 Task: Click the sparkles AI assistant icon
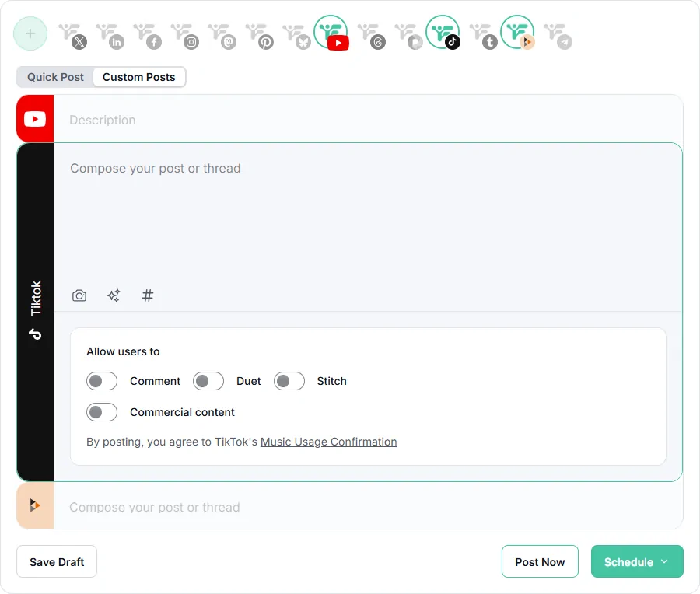pos(114,295)
